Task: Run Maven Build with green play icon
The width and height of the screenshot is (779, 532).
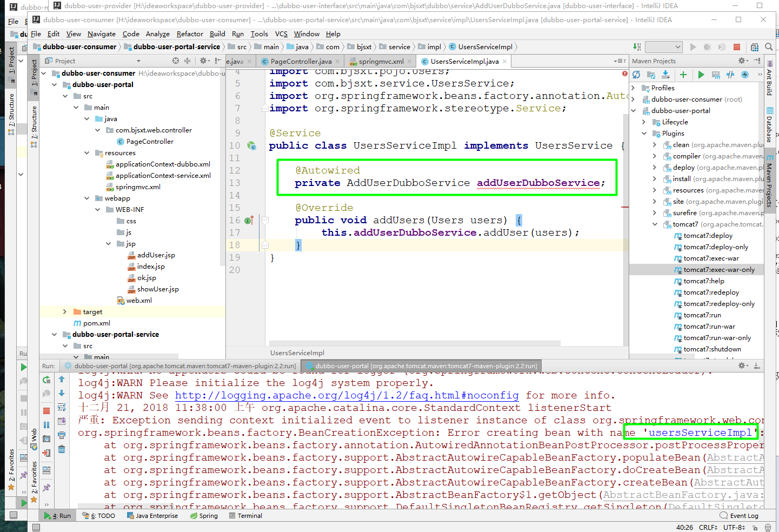Action: (x=701, y=75)
